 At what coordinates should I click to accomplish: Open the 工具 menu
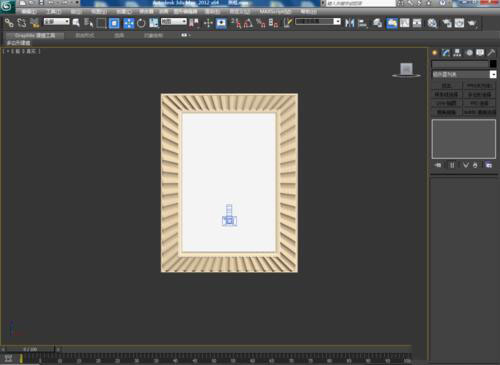[53, 11]
